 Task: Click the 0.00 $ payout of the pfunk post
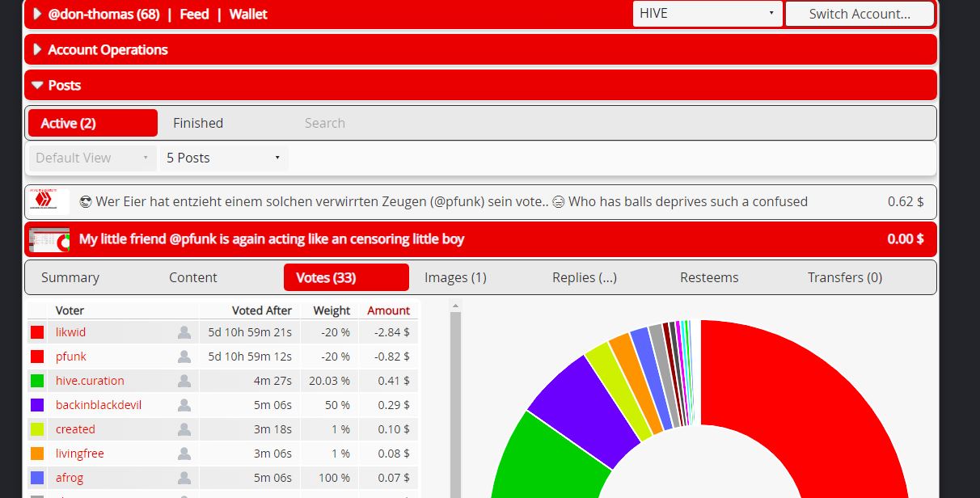pos(906,239)
